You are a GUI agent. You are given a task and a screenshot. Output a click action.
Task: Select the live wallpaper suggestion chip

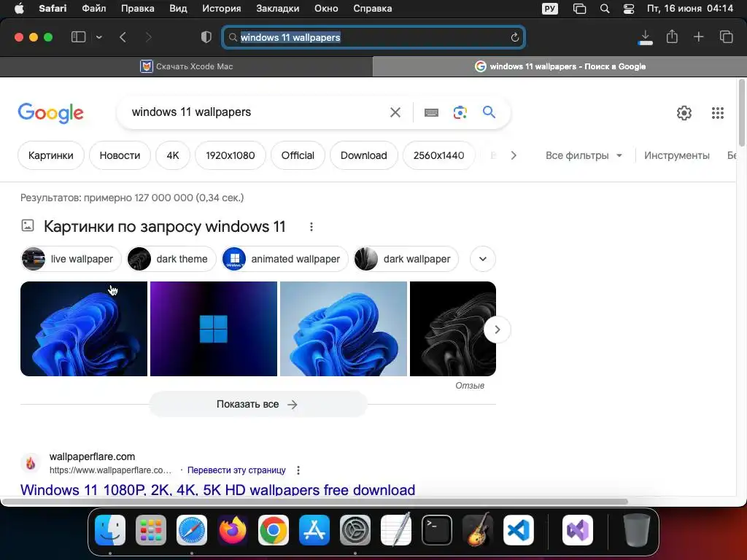point(71,259)
